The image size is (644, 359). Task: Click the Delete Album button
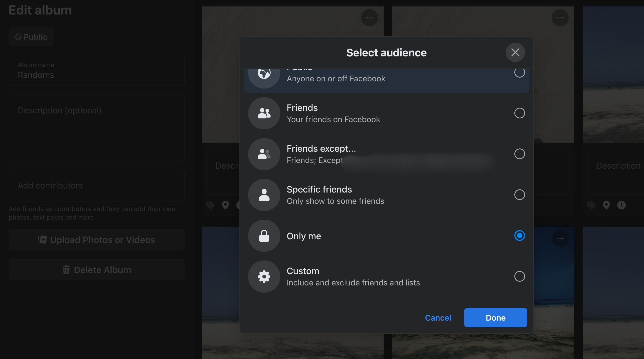pos(97,270)
